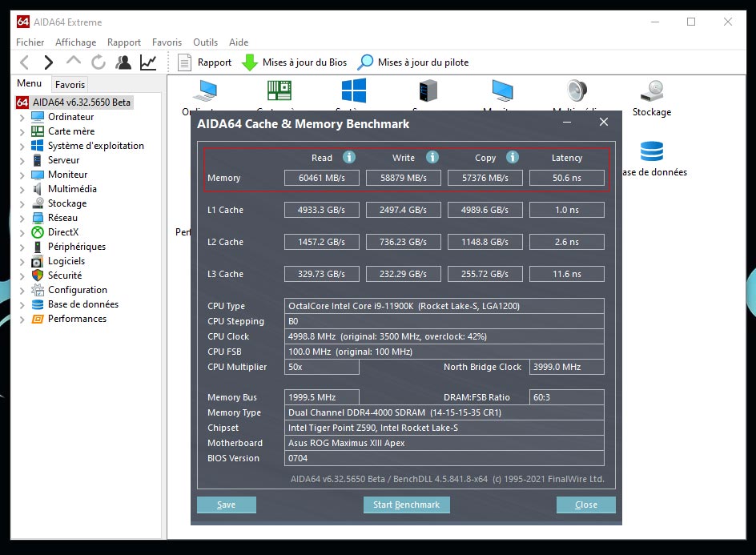Open the Windows logo icon in main pane
756x555 pixels.
354,90
